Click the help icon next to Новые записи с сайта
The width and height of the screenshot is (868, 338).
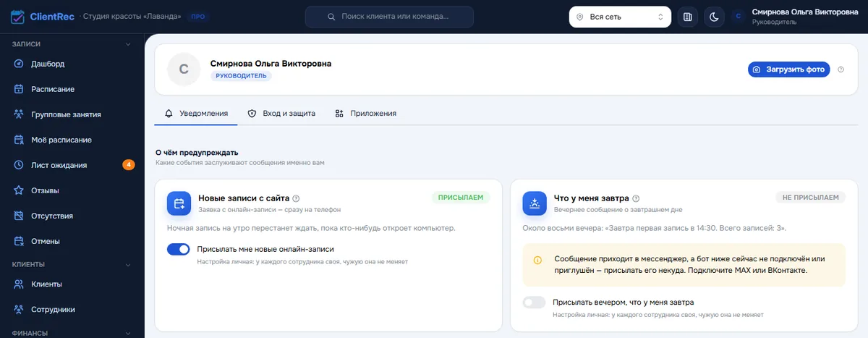(296, 198)
